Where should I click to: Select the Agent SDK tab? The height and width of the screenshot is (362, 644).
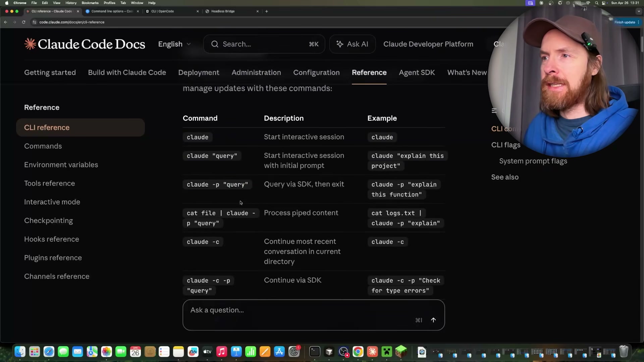pos(417,72)
